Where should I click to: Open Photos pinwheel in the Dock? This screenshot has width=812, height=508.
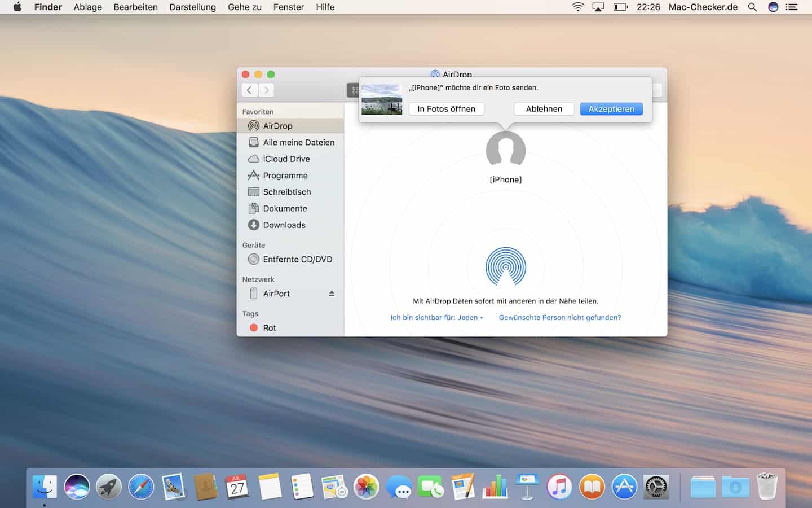point(367,487)
